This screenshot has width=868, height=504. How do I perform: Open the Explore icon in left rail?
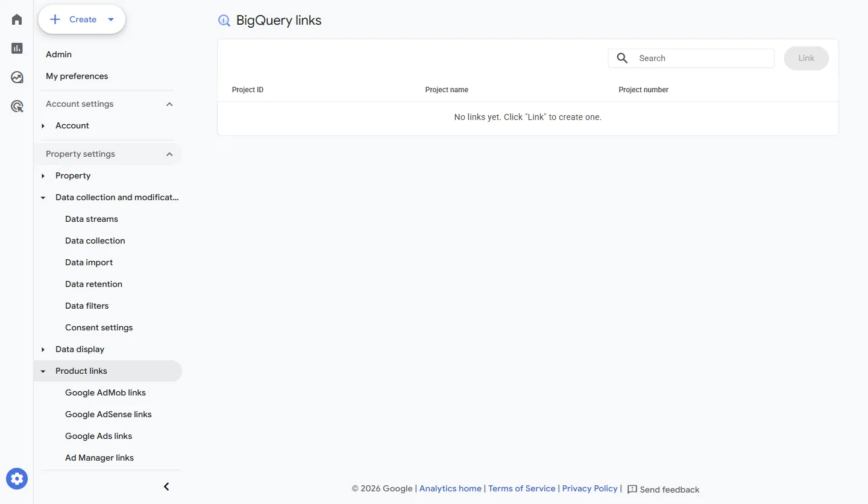coord(17,77)
